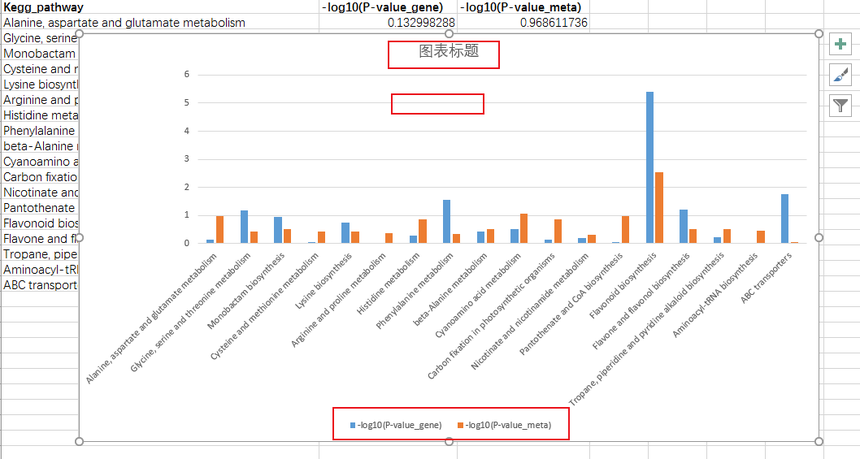860x459 pixels.
Task: Open the Chart Elements plus button
Action: (x=840, y=44)
